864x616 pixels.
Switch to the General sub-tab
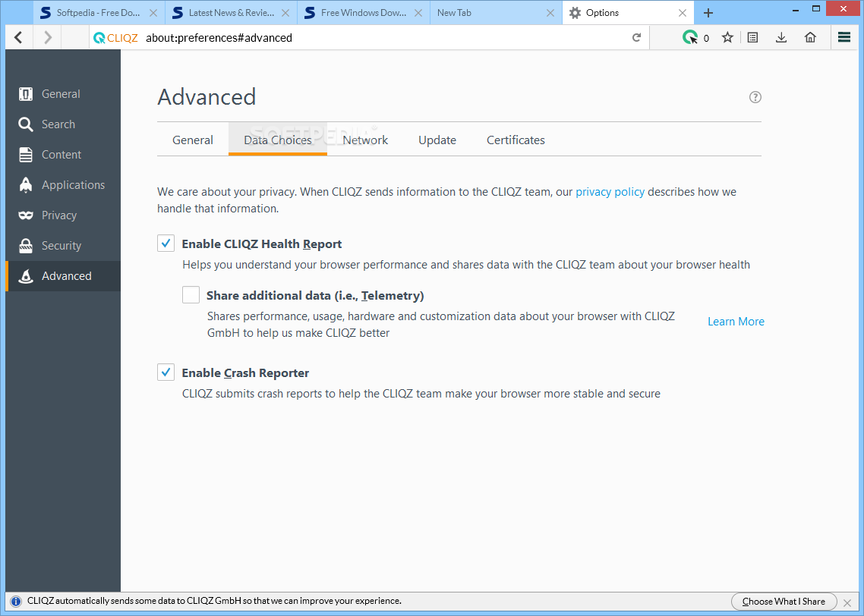(x=192, y=140)
